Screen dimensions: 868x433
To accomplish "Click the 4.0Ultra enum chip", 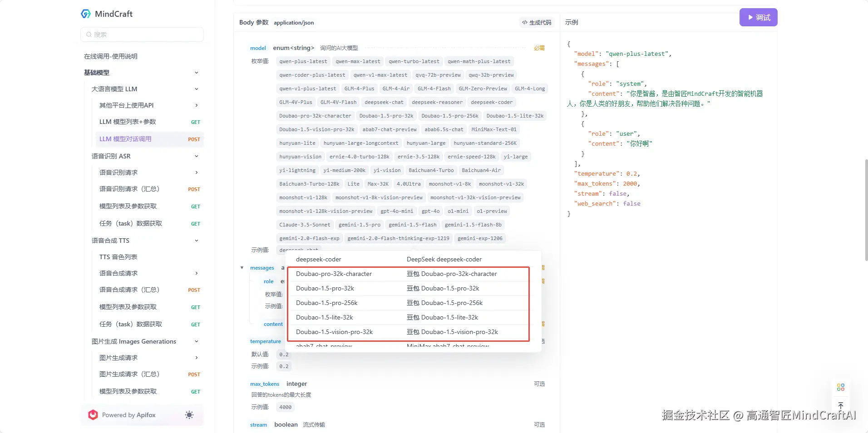I will (409, 184).
